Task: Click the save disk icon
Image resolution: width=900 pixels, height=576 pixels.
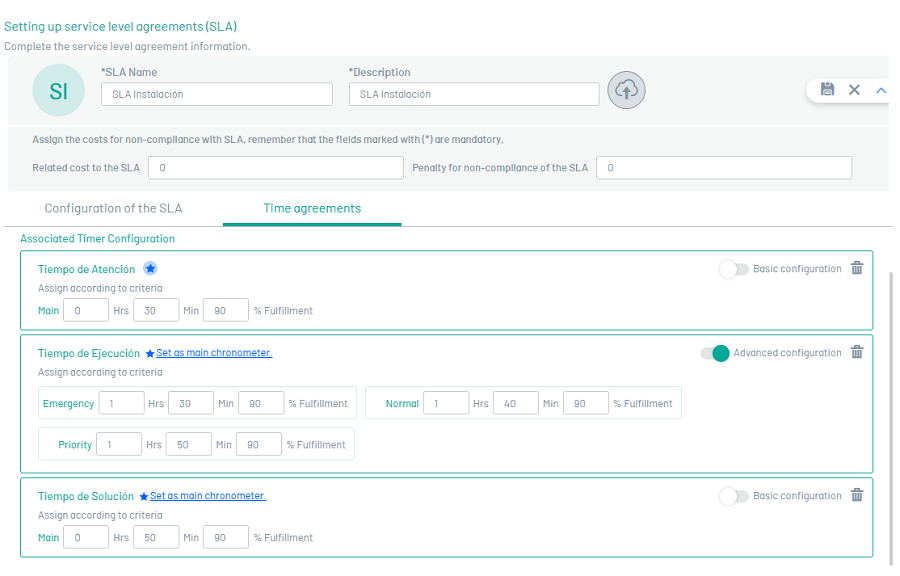Action: pos(827,90)
